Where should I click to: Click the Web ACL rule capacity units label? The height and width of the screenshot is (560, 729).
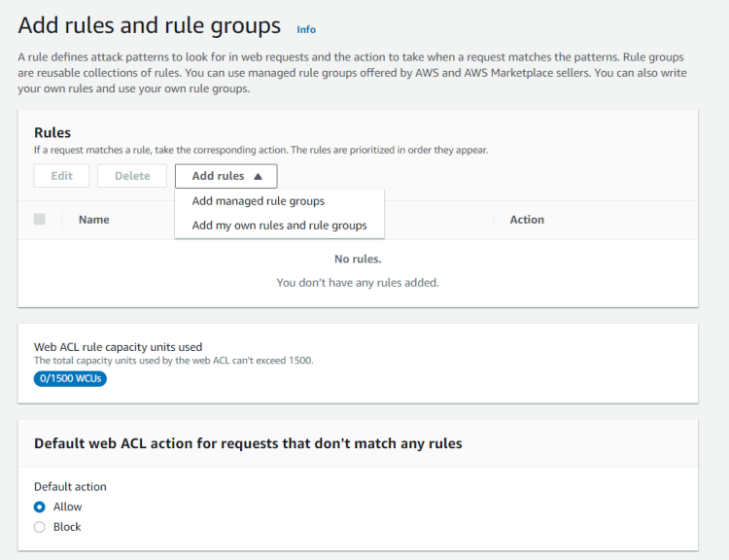coord(118,347)
